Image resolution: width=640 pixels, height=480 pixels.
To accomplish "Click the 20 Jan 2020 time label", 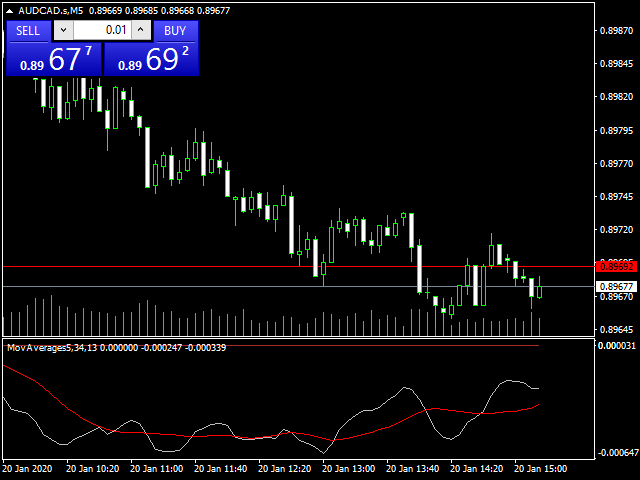I will [x=27, y=469].
